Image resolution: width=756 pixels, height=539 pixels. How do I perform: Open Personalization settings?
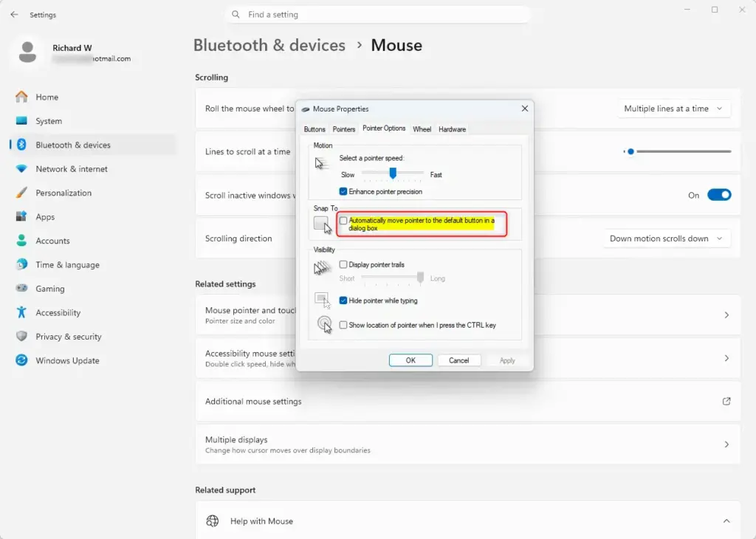(x=63, y=193)
